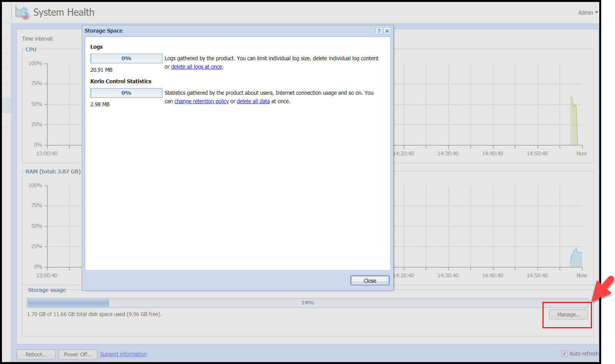Open the Admin dropdown menu
615x364 pixels.
tap(588, 13)
